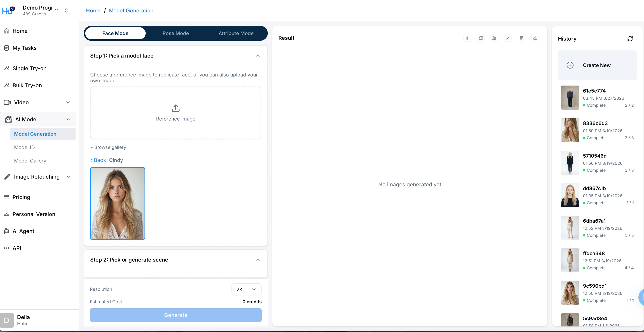Collapse Browse gallery disclosure triangle

pyautogui.click(x=92, y=148)
